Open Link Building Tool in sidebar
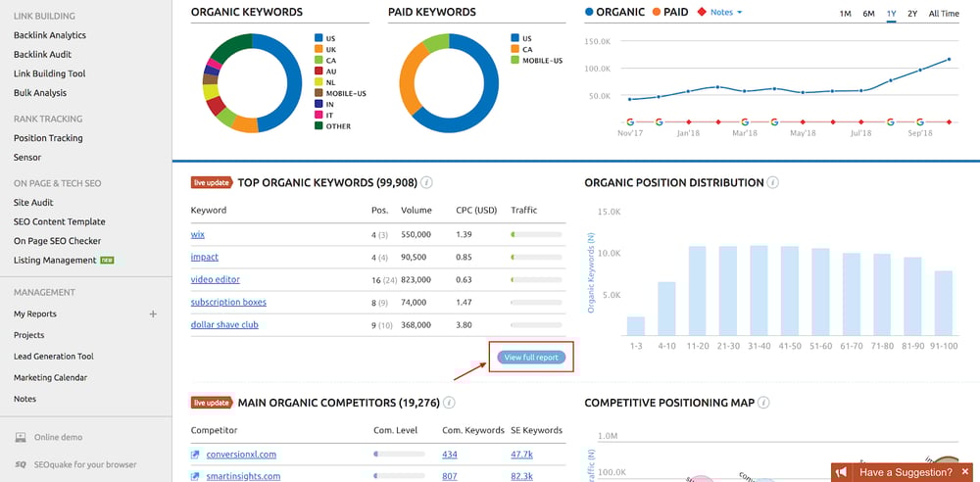The width and height of the screenshot is (980, 482). [49, 73]
